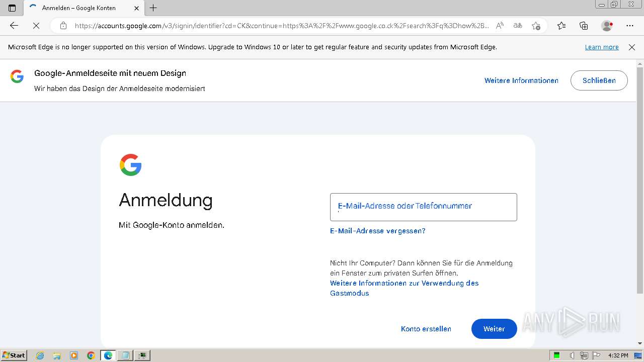Click the show desktop tray icon
Viewport: 644px width, 362px height.
tap(637, 355)
